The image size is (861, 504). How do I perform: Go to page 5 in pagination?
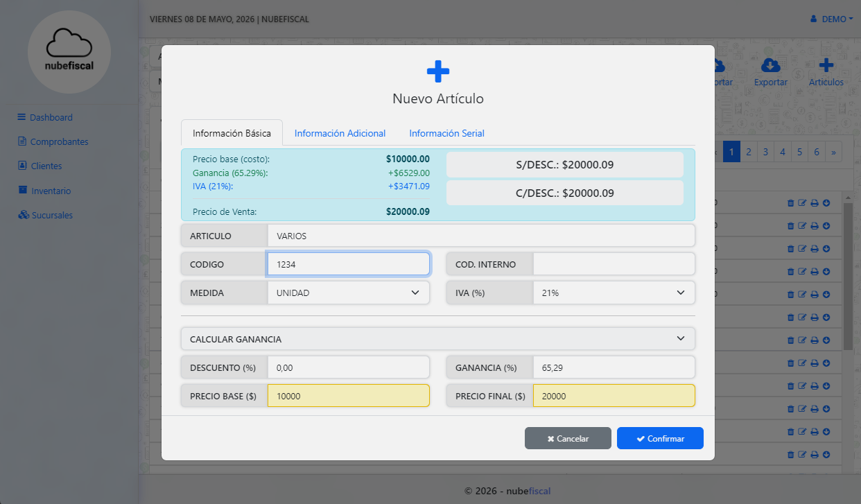pos(799,151)
